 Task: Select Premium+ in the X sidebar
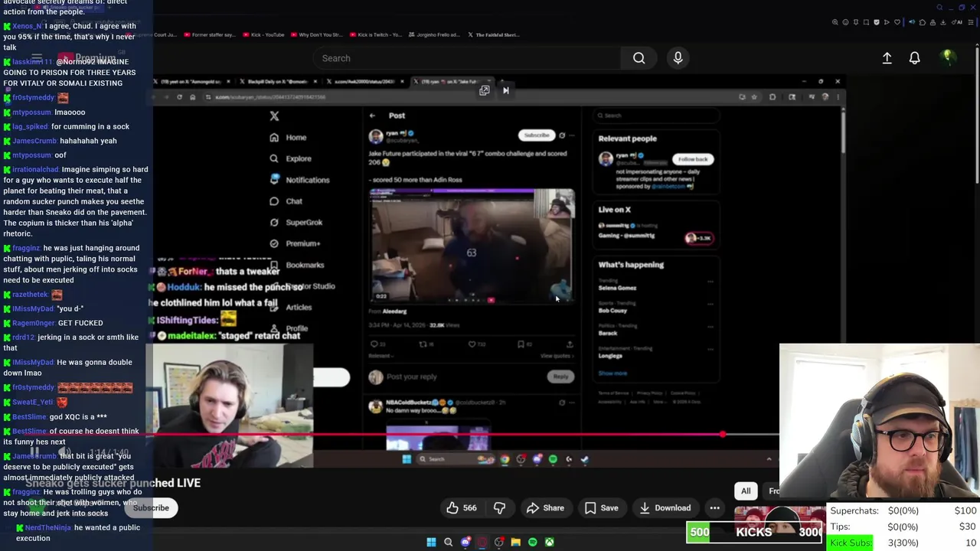[x=295, y=243]
